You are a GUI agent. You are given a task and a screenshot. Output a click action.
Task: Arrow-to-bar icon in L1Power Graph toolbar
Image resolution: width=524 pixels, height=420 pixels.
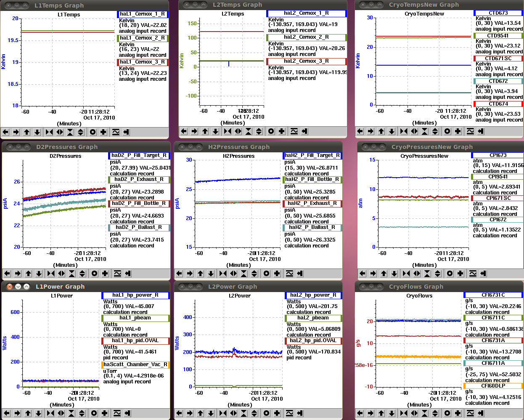pos(127,413)
